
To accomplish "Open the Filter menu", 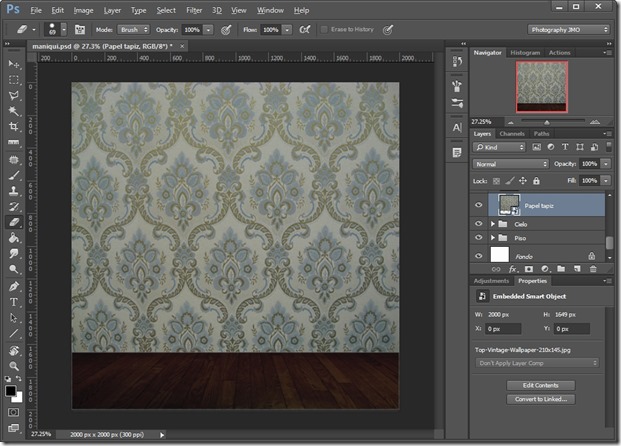I will tap(194, 10).
